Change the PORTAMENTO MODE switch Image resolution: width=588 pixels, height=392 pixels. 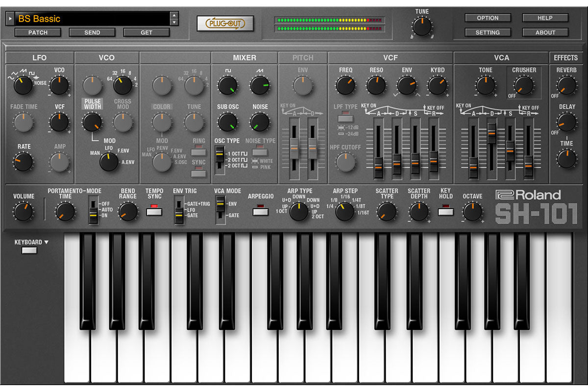tap(94, 209)
